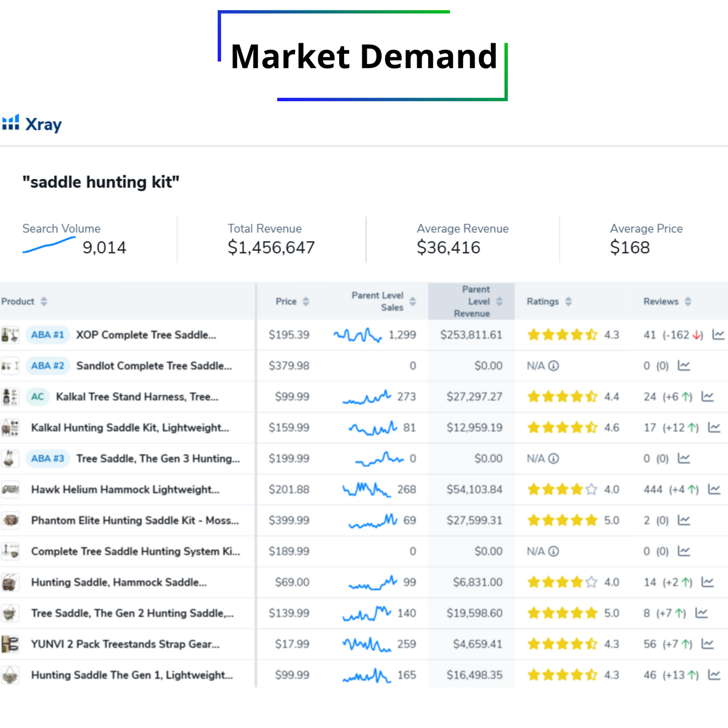Click the ABA #3 badge

click(x=47, y=458)
